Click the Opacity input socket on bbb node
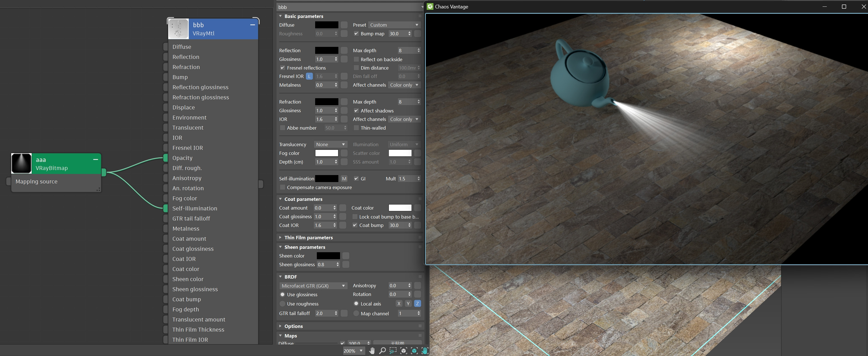 tap(165, 158)
